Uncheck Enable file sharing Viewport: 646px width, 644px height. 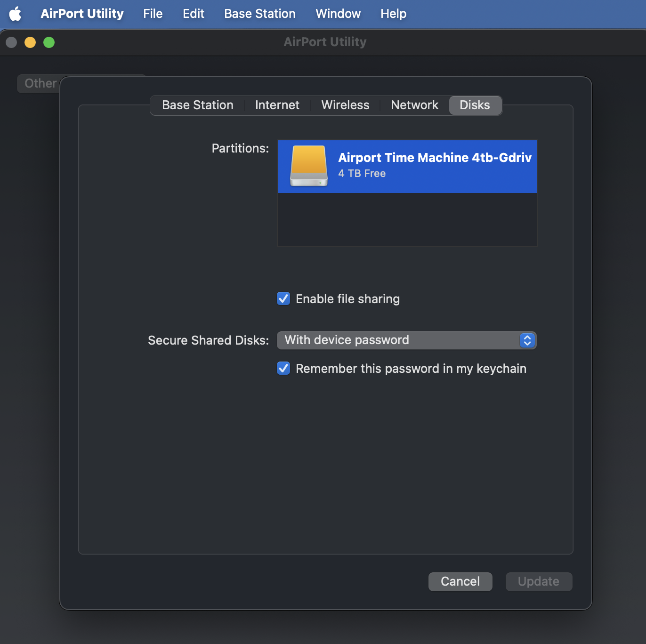pos(283,298)
